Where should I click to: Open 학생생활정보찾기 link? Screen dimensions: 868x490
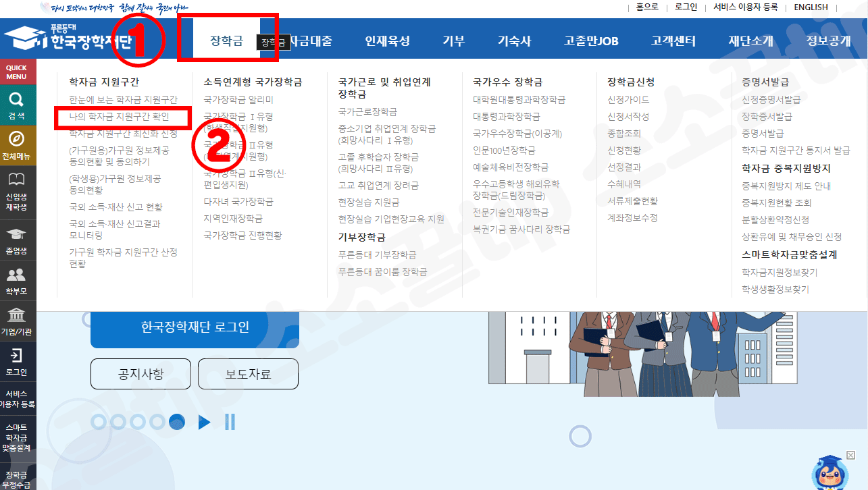pos(775,289)
